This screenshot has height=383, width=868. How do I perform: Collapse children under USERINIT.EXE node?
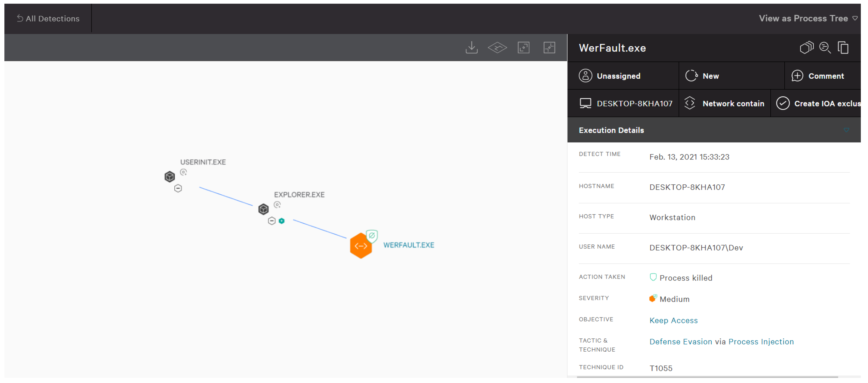pos(178,188)
